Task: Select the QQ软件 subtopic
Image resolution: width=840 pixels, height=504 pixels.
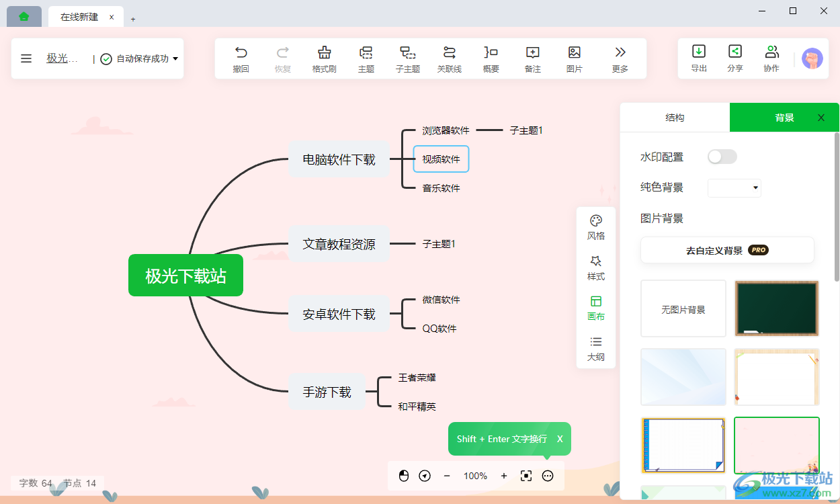Action: [x=439, y=329]
